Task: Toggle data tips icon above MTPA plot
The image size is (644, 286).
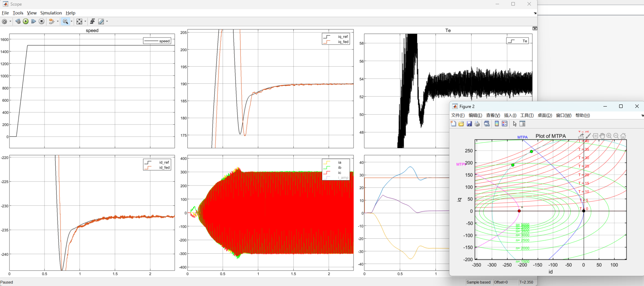Action: [595, 136]
